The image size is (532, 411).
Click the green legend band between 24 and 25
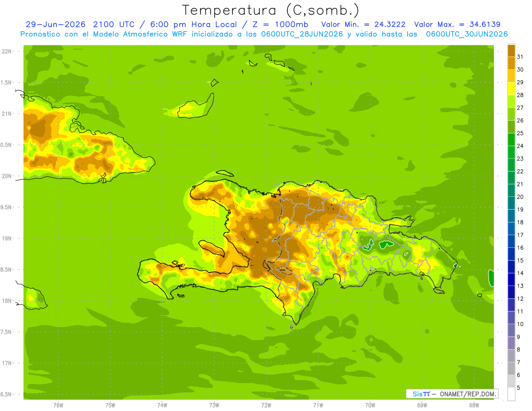[511, 139]
